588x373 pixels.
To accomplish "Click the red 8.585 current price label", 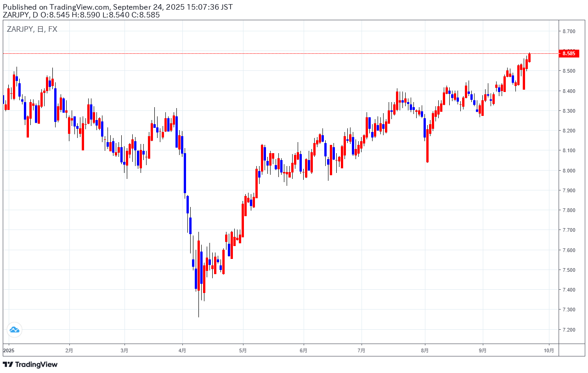I will 568,53.
